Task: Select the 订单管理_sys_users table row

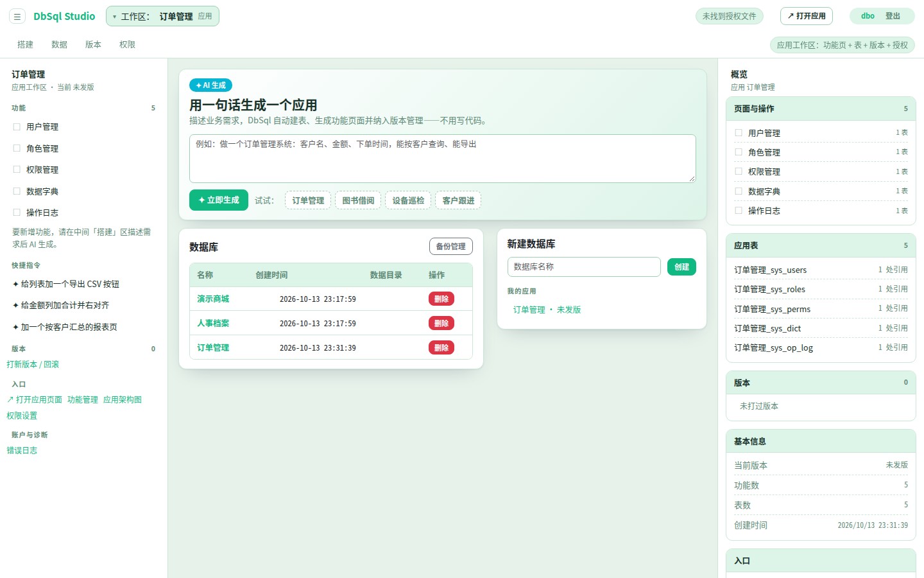Action: click(x=821, y=270)
